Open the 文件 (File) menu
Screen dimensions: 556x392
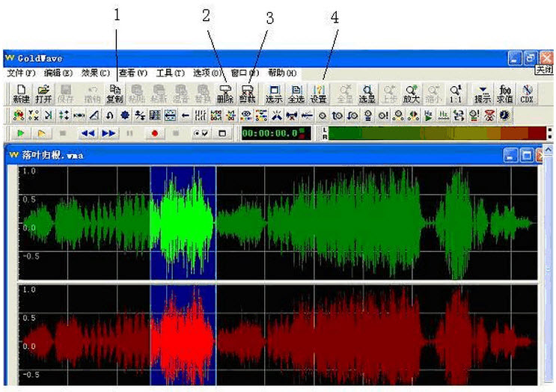point(21,73)
